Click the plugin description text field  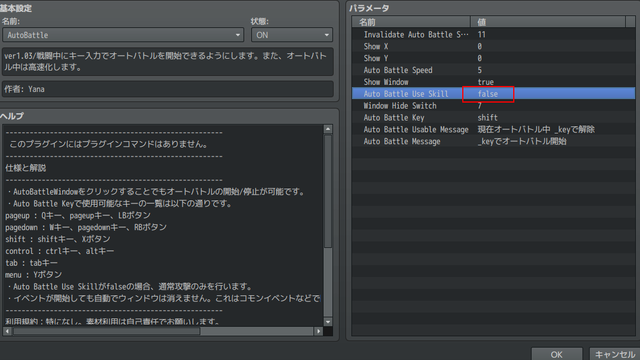click(x=168, y=62)
